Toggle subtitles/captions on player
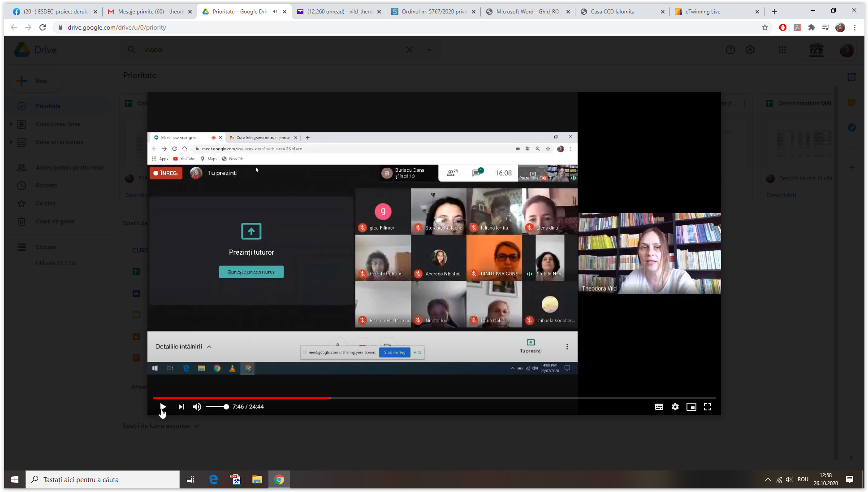This screenshot has width=868, height=492. (x=659, y=407)
